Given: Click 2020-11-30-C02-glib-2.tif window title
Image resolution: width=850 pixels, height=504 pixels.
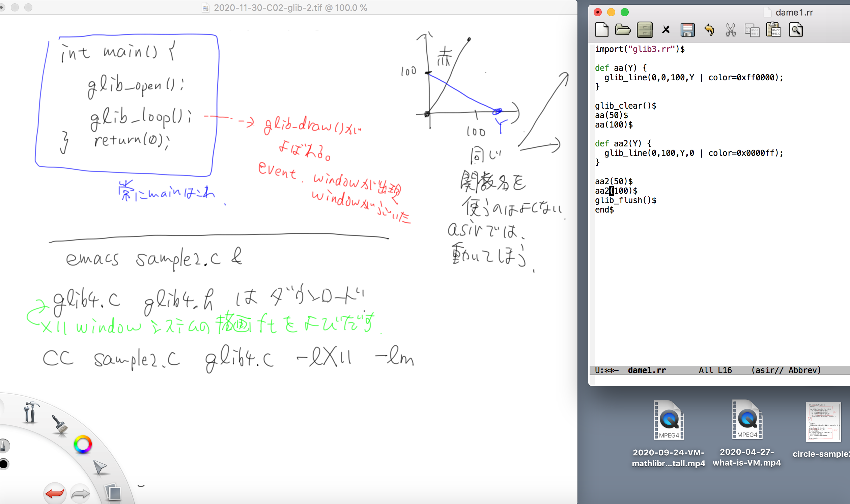Looking at the screenshot, I should (x=290, y=7).
